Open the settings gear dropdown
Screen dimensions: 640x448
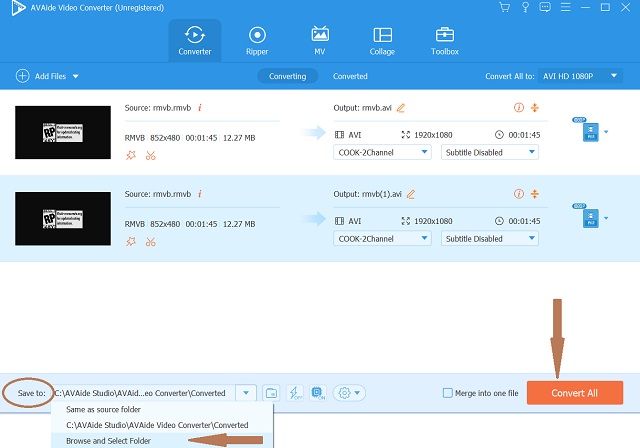pos(349,393)
